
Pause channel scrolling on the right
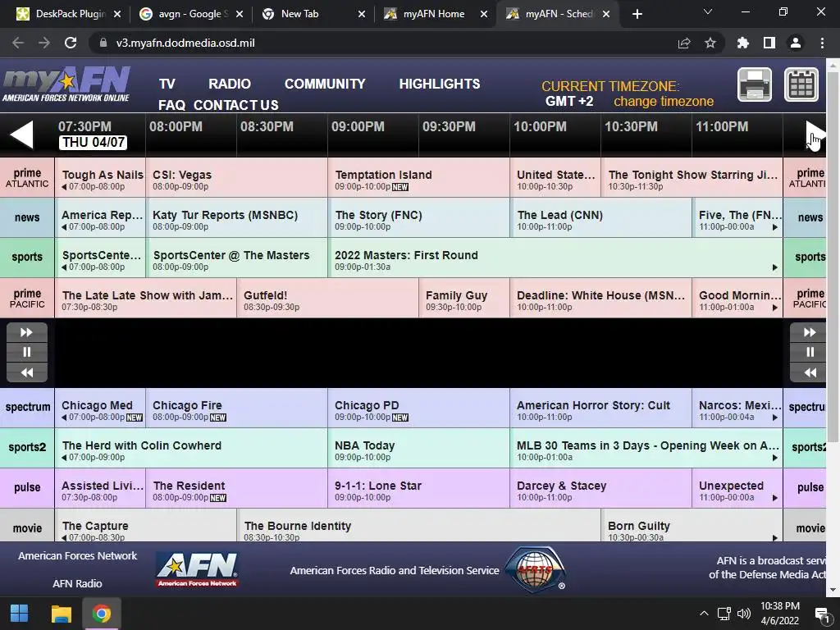click(x=810, y=352)
